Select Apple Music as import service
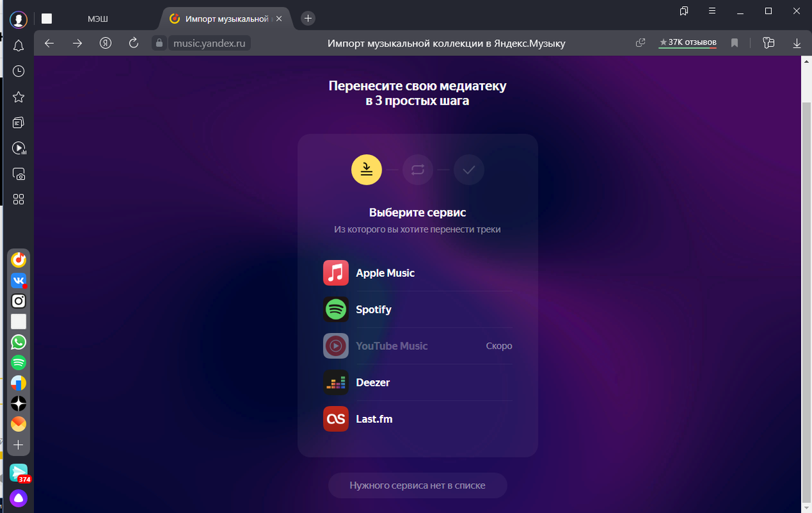The image size is (812, 513). point(418,273)
